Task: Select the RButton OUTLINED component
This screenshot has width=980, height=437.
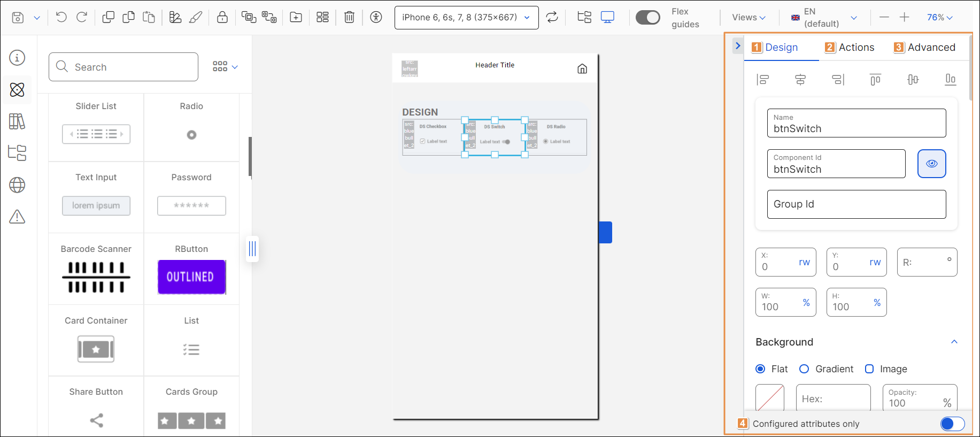Action: (x=191, y=269)
